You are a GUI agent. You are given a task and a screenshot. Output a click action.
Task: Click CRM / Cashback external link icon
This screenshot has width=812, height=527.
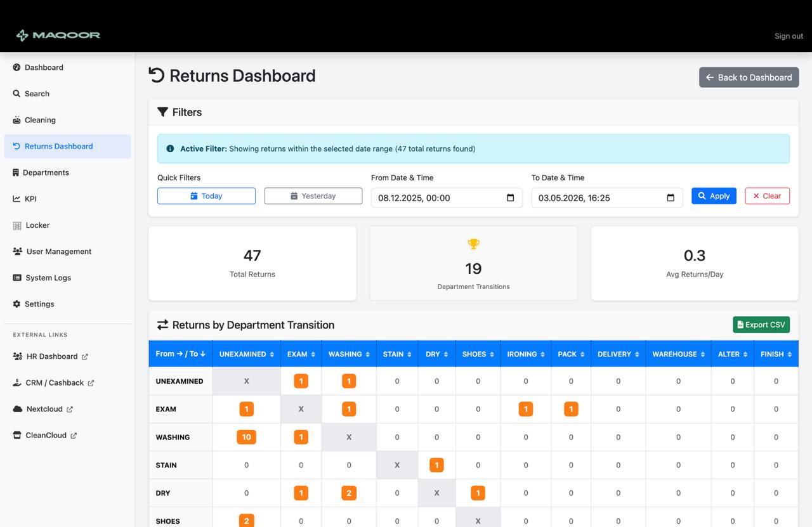pos(91,383)
